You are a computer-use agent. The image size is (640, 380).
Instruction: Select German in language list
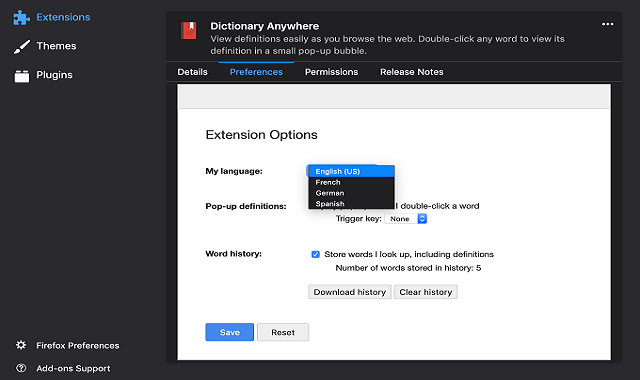(351, 193)
